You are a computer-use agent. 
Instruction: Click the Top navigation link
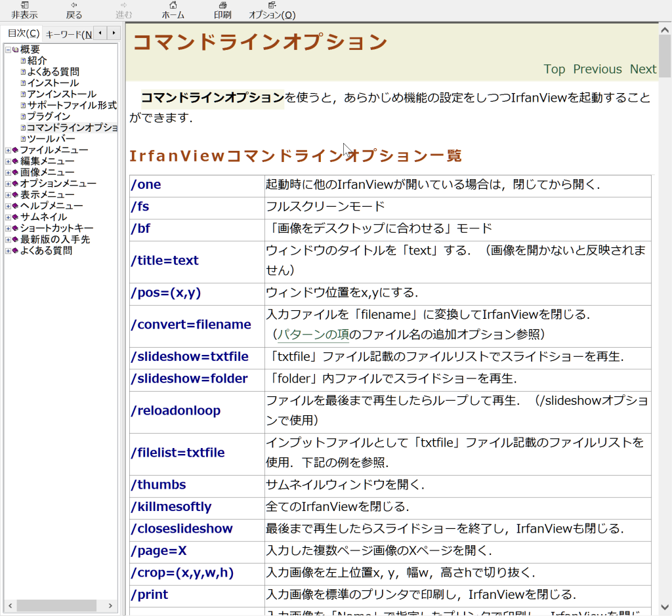[554, 69]
